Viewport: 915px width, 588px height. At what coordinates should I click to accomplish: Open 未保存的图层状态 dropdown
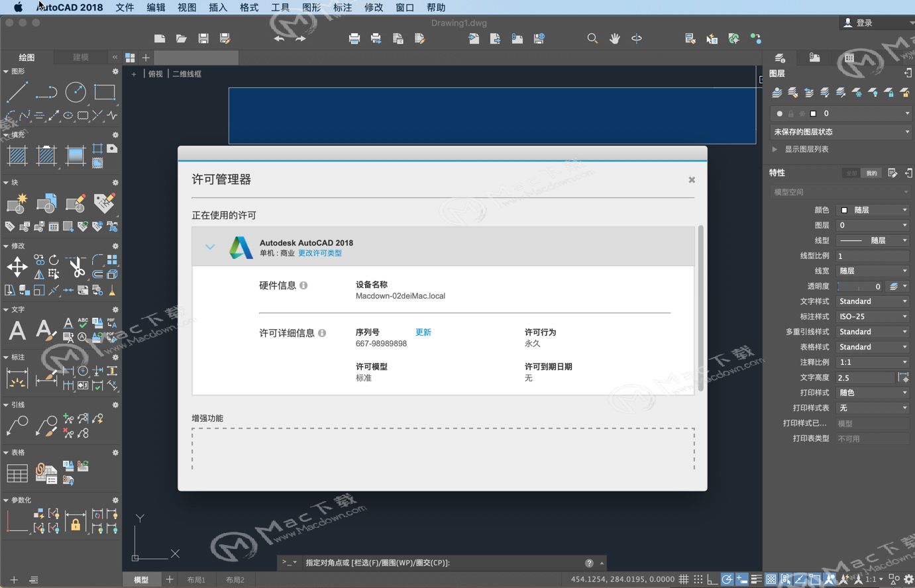click(841, 132)
